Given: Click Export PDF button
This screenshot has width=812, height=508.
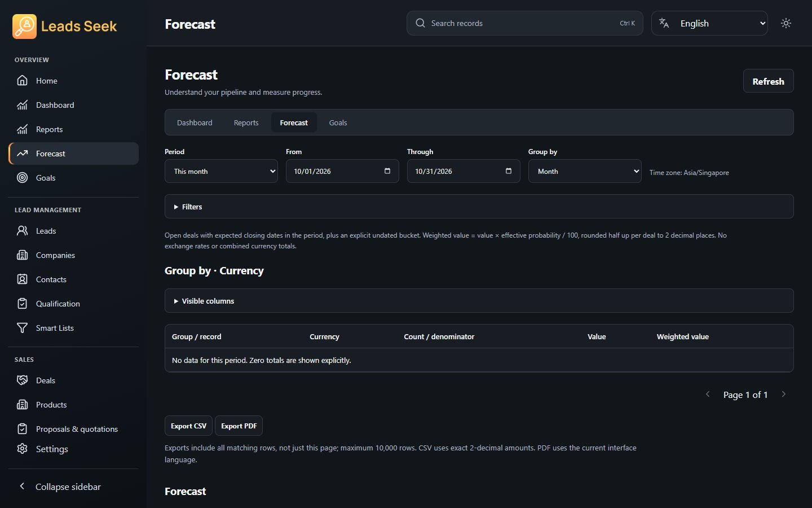Looking at the screenshot, I should pyautogui.click(x=239, y=426).
